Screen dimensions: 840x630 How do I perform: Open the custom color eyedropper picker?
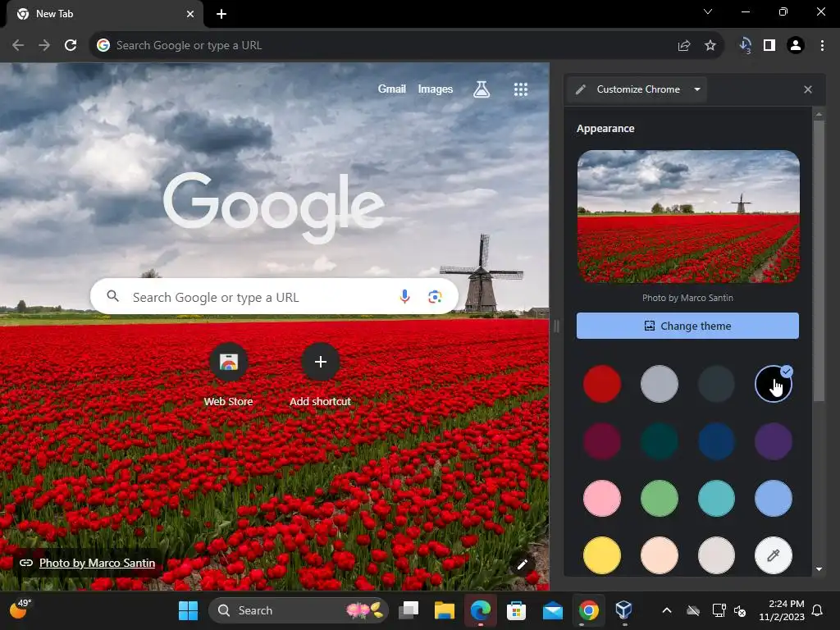coord(774,555)
